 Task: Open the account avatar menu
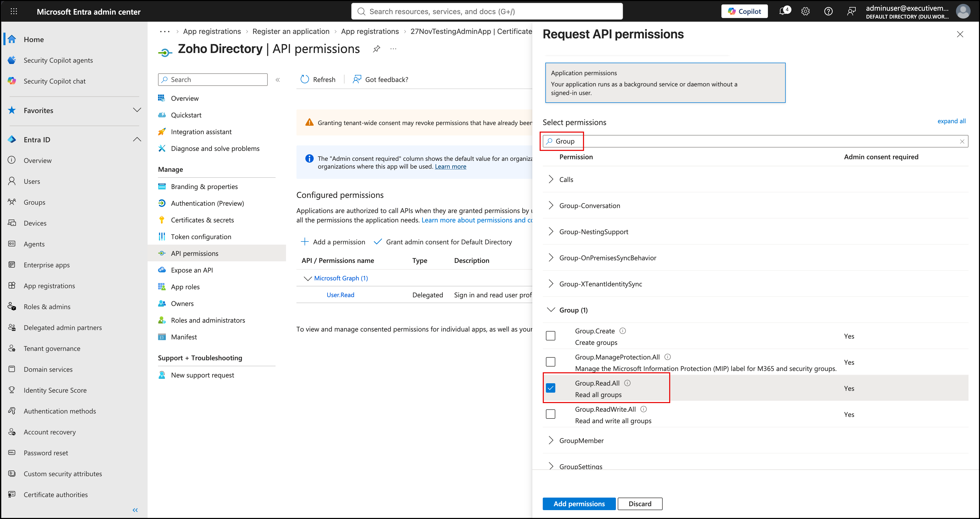963,11
